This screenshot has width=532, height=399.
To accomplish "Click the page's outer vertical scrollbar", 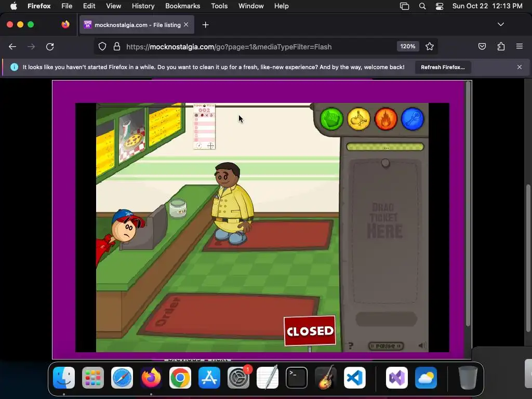I will pos(528,258).
